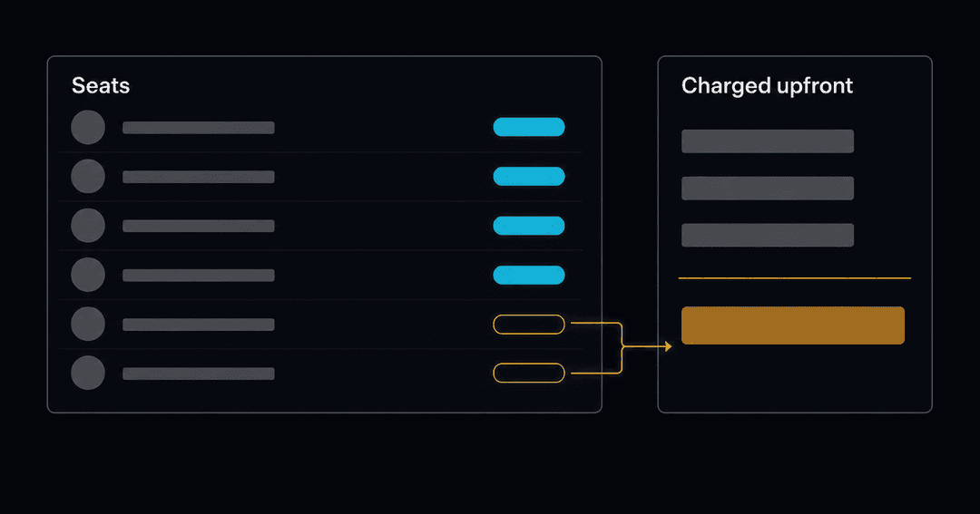This screenshot has height=514, width=980.
Task: Open the first gray line item under Charged upfront
Action: pyautogui.click(x=768, y=141)
